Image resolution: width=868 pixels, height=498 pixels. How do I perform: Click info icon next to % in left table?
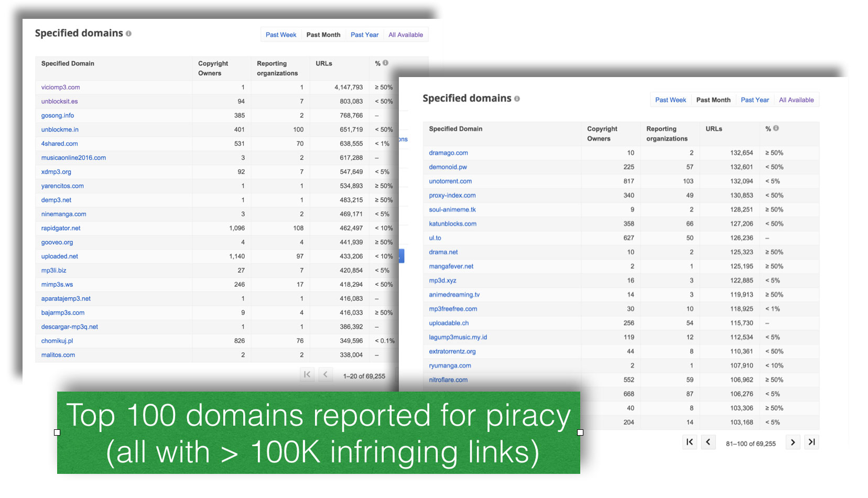point(385,63)
